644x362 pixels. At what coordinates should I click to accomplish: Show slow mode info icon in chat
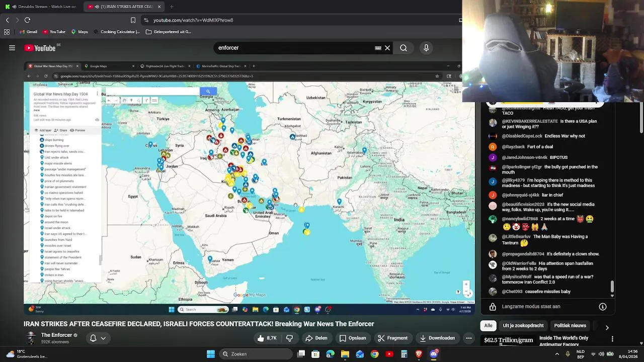603,306
